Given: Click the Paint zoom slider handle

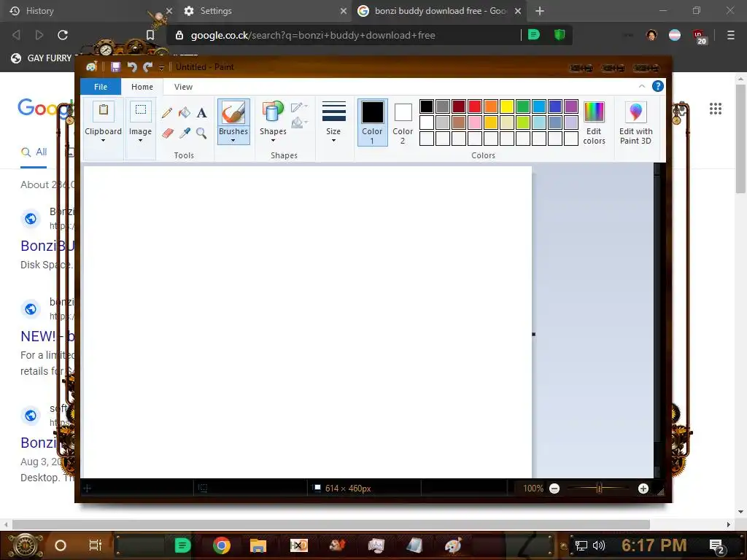Looking at the screenshot, I should click(x=600, y=488).
